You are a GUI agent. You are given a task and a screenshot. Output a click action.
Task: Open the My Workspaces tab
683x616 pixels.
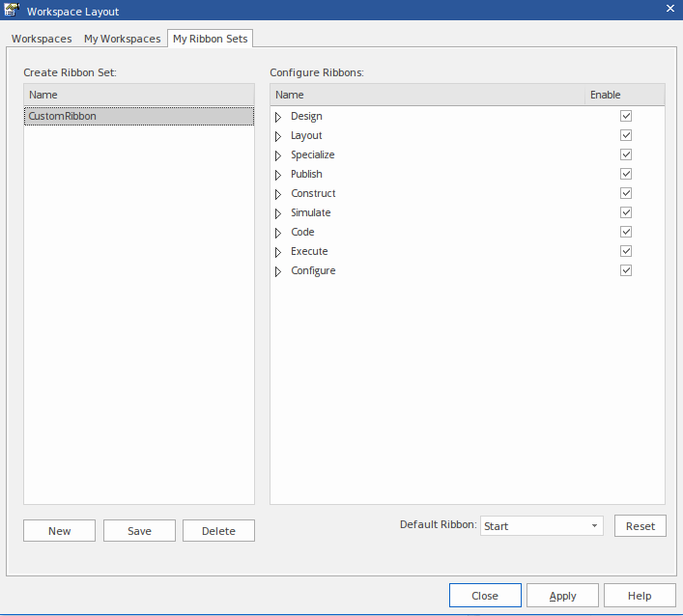pos(122,39)
